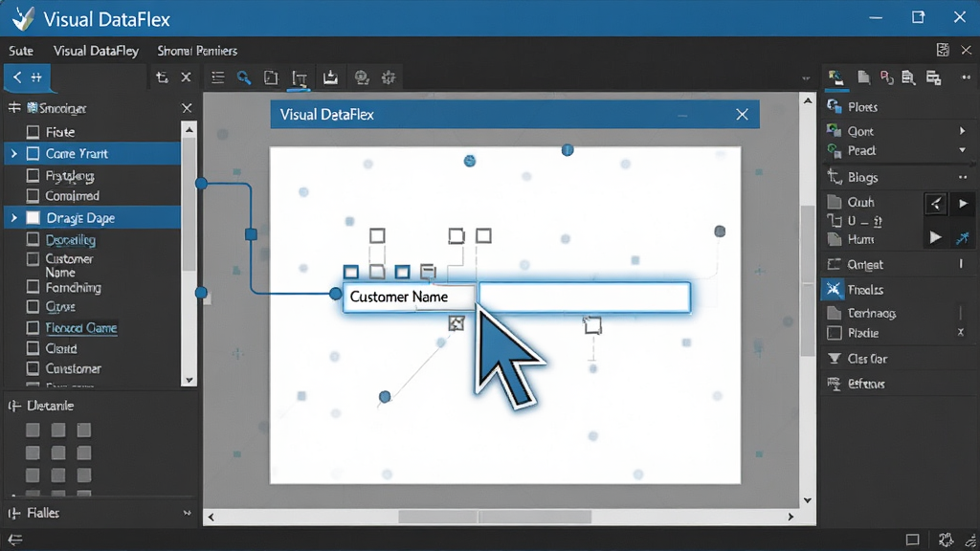Click the back arrow tab icon
The width and height of the screenshot is (980, 551).
[x=17, y=77]
